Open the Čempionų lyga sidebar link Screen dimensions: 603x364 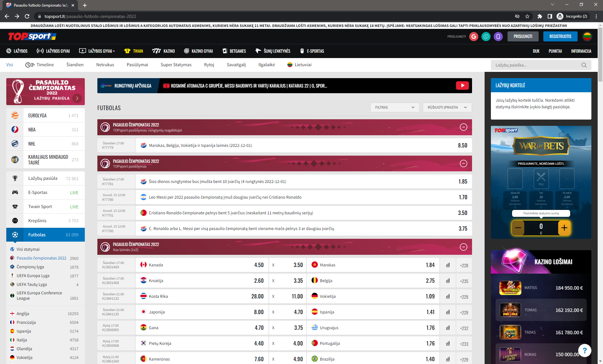30,267
